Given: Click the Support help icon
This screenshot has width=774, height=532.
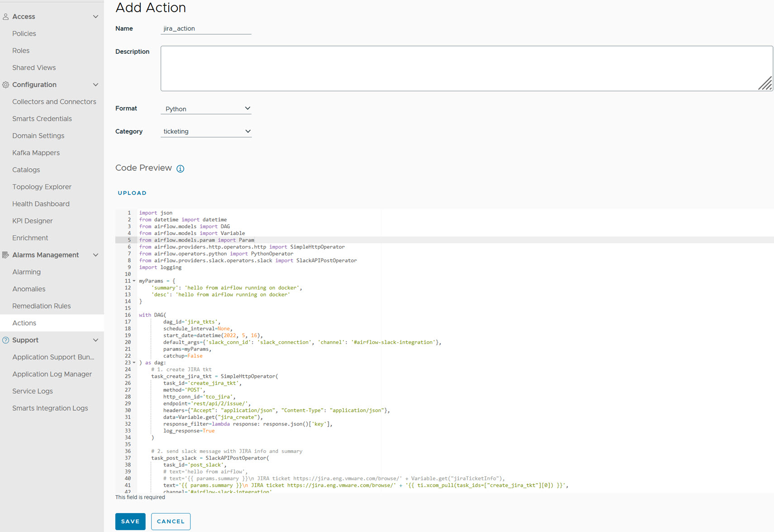Looking at the screenshot, I should (x=5, y=340).
